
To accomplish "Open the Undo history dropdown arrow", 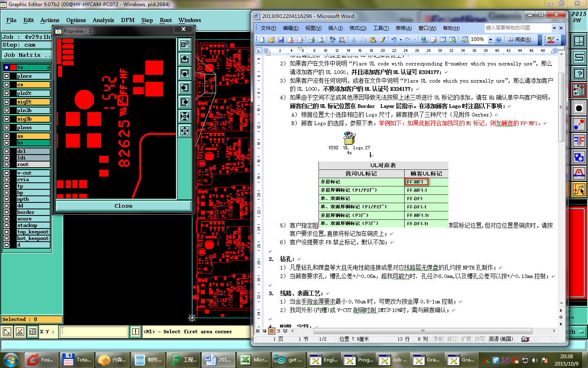I will click(x=401, y=40).
